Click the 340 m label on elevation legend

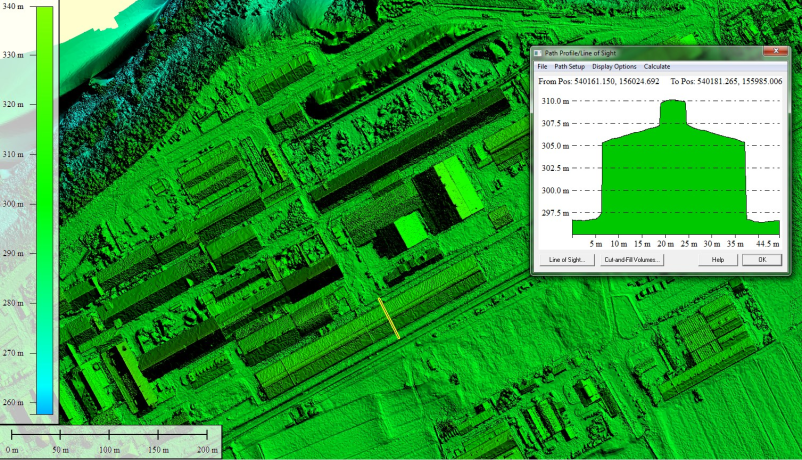point(14,7)
